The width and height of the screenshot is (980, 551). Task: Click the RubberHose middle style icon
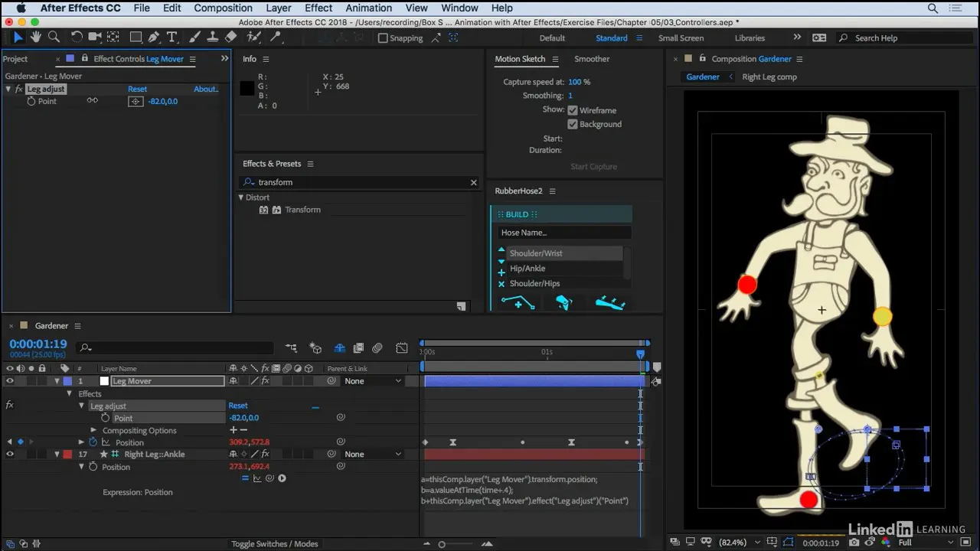[x=564, y=303]
